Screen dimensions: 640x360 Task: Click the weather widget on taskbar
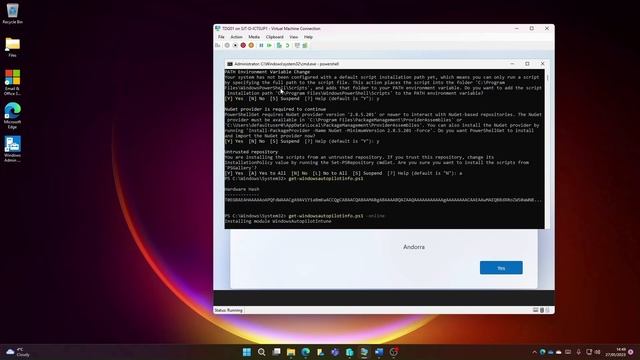pos(18,352)
